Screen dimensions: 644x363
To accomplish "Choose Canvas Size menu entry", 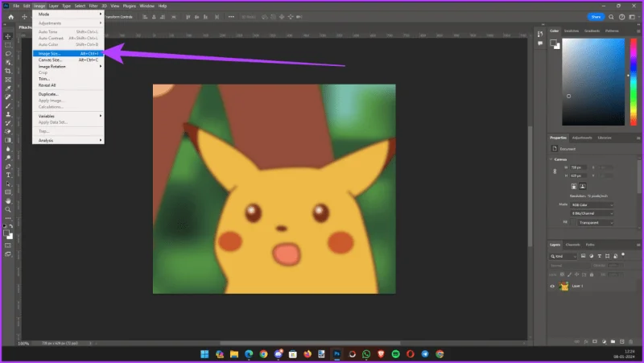I will point(68,60).
